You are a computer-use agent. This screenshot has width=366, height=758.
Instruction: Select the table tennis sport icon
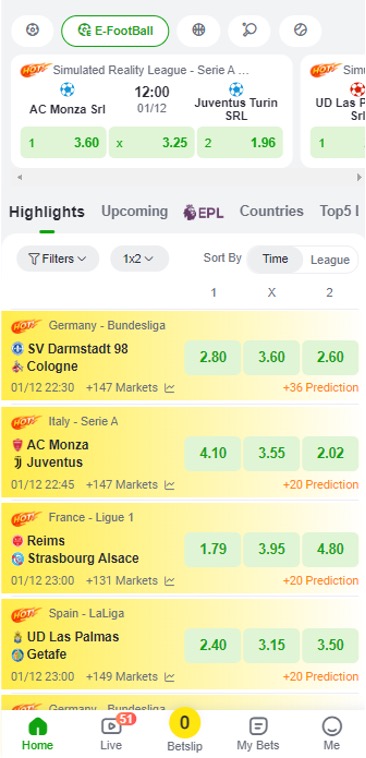coord(249,30)
